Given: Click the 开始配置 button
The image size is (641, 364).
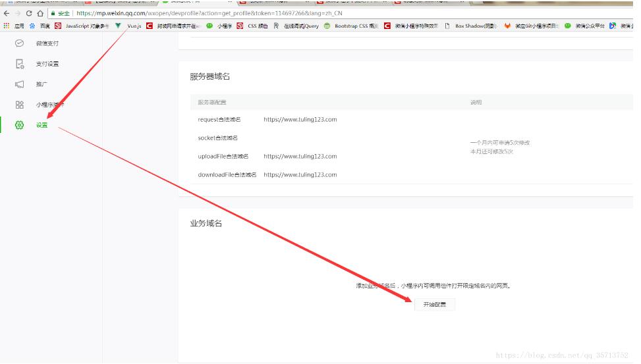Looking at the screenshot, I should pyautogui.click(x=434, y=304).
